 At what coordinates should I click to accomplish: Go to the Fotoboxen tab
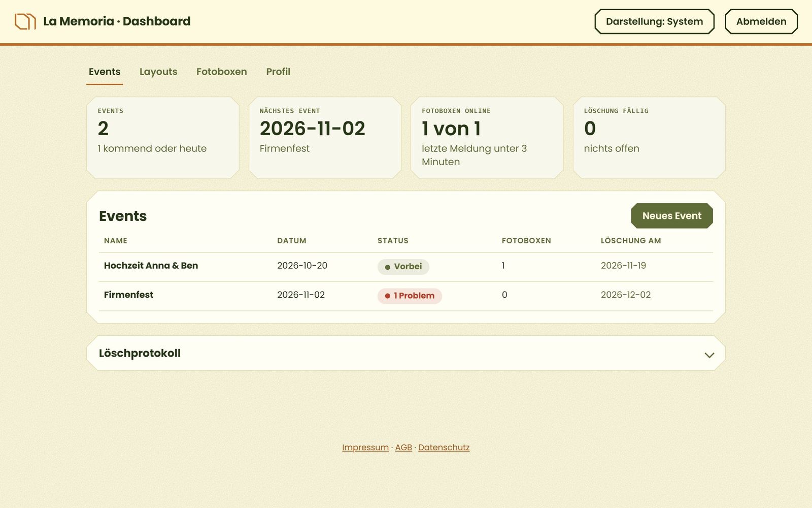pyautogui.click(x=222, y=72)
